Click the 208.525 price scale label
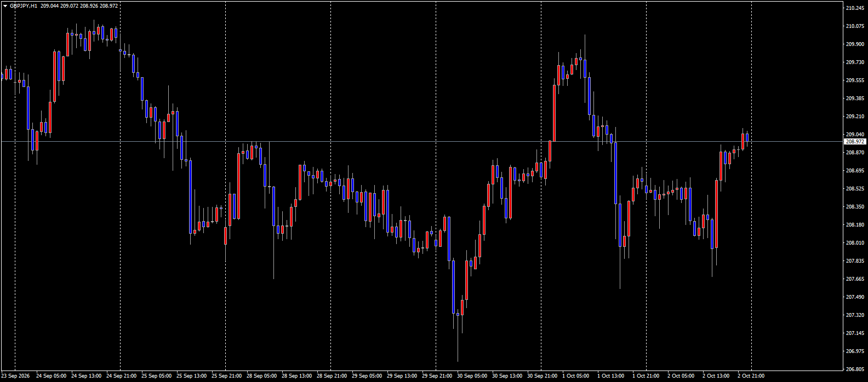 click(855, 189)
